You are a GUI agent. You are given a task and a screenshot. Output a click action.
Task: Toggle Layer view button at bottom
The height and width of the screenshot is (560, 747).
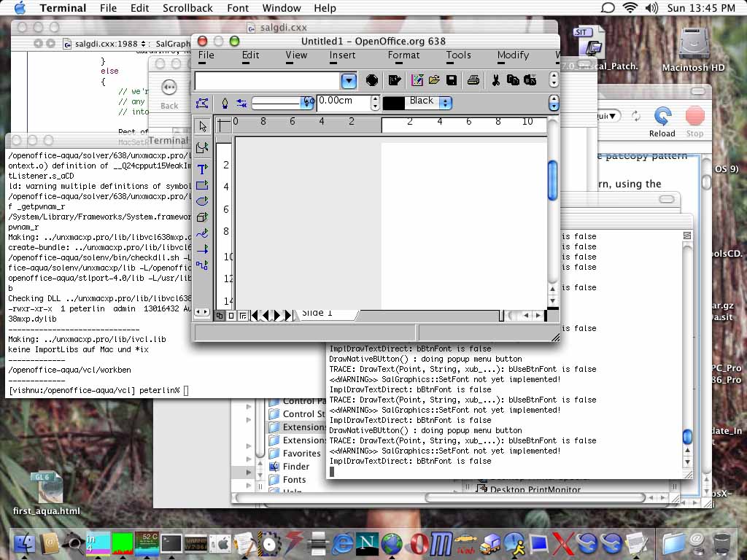[242, 315]
